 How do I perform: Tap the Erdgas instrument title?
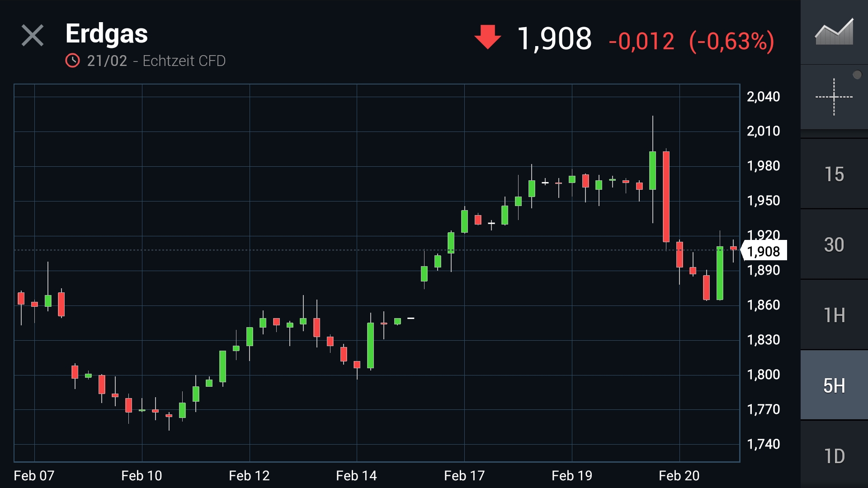pyautogui.click(x=107, y=33)
